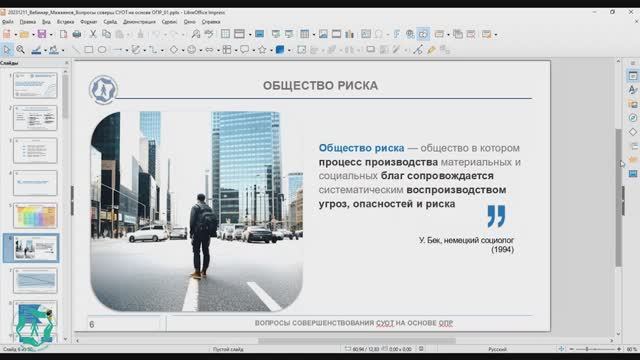Click the Master Slide icon

click(x=260, y=34)
